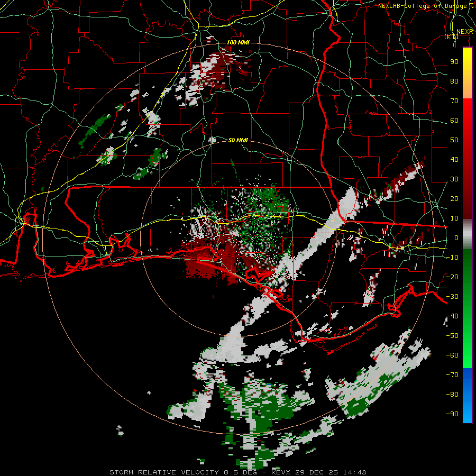476x476 pixels.
Task: Click "STORM RELATIVE VELOCITY" in bottom caption
Action: pyautogui.click(x=164, y=472)
